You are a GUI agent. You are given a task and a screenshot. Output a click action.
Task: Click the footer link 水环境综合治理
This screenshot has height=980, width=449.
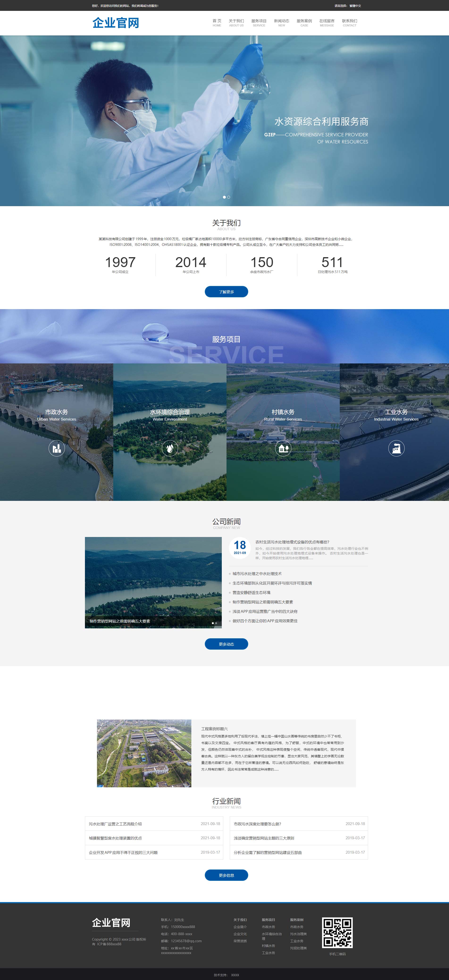point(272,936)
